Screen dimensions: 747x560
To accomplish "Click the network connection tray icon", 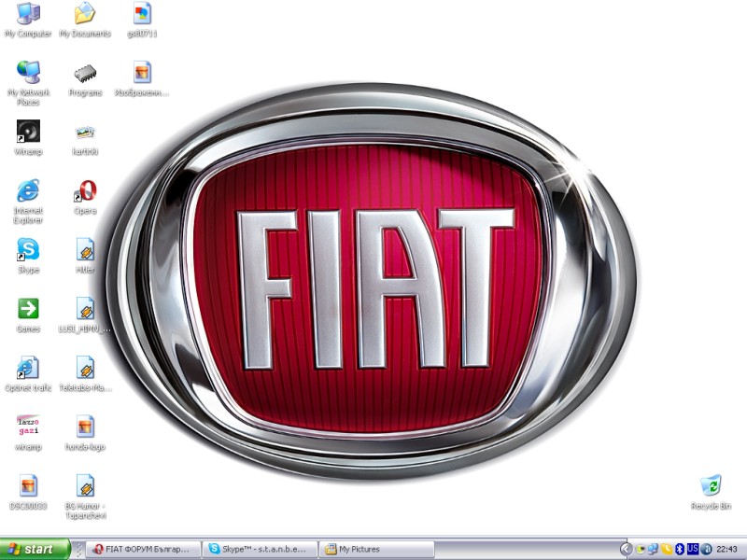I will [x=653, y=549].
